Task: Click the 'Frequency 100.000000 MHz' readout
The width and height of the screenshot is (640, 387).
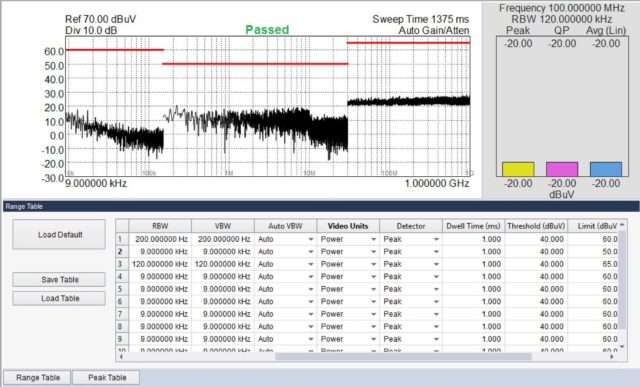Action: click(x=562, y=8)
